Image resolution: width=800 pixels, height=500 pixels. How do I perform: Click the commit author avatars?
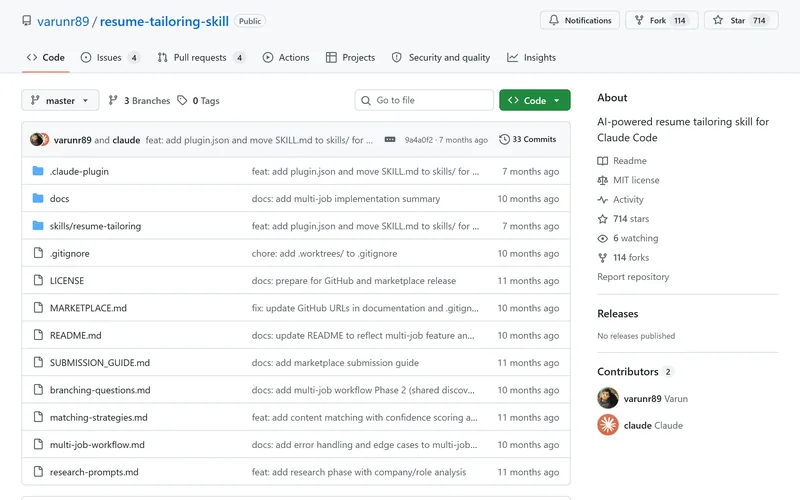click(39, 139)
